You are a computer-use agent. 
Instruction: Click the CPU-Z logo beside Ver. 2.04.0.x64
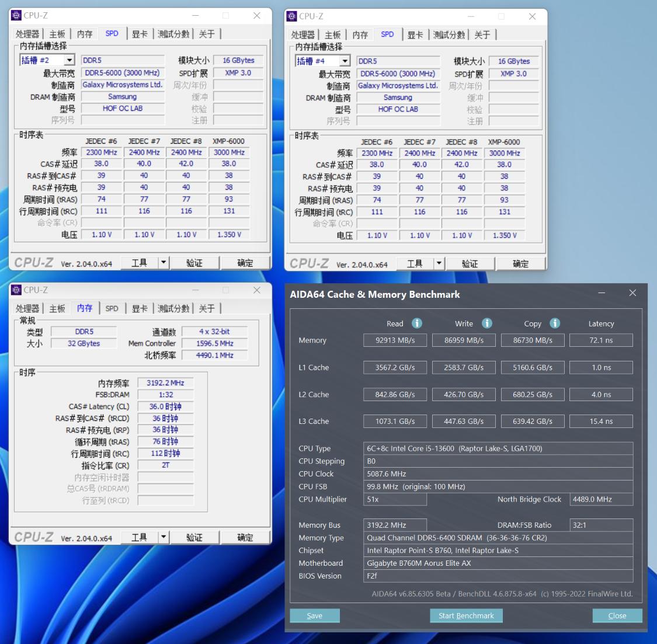(x=35, y=262)
